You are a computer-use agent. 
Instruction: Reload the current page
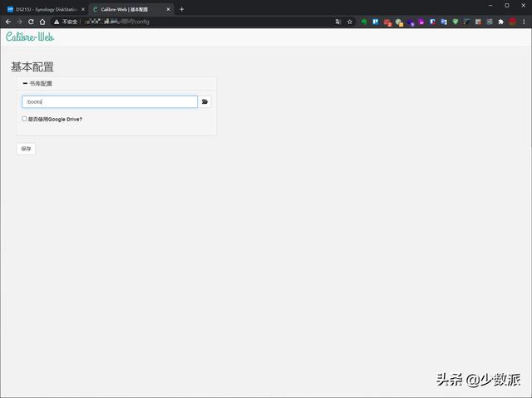(x=31, y=22)
